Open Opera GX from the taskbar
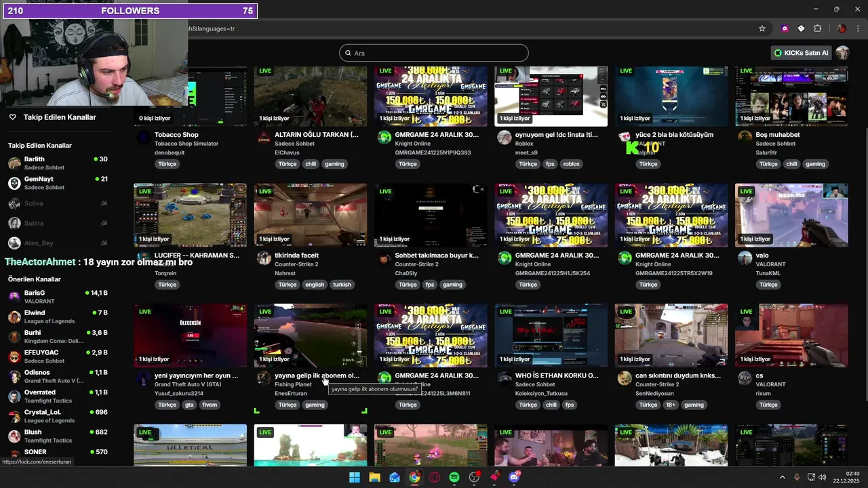The width and height of the screenshot is (868, 488). tap(434, 477)
